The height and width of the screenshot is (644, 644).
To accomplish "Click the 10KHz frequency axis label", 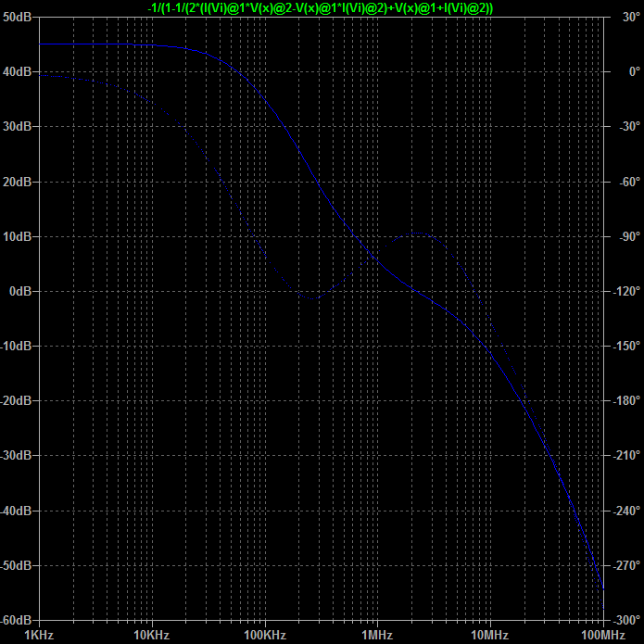I will [x=152, y=635].
